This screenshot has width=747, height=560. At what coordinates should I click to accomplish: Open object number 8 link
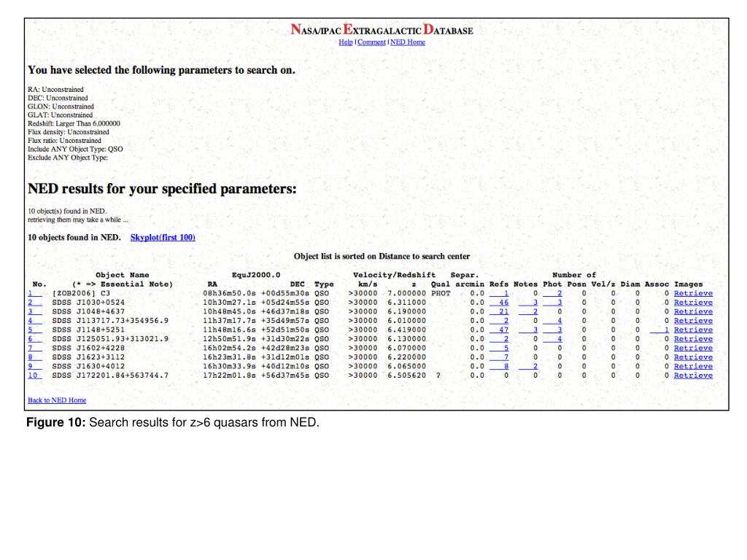coord(35,357)
